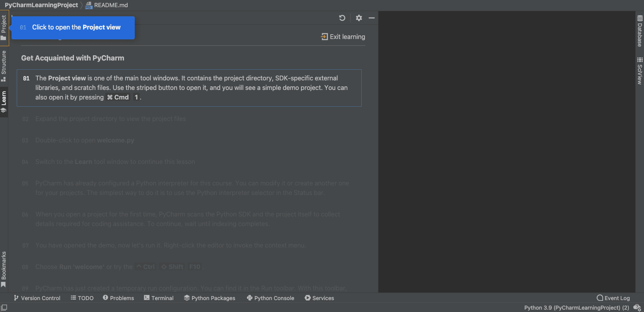The width and height of the screenshot is (644, 312).
Task: Click the 'Get Acquainted with PyCharm' heading
Action: click(x=73, y=58)
